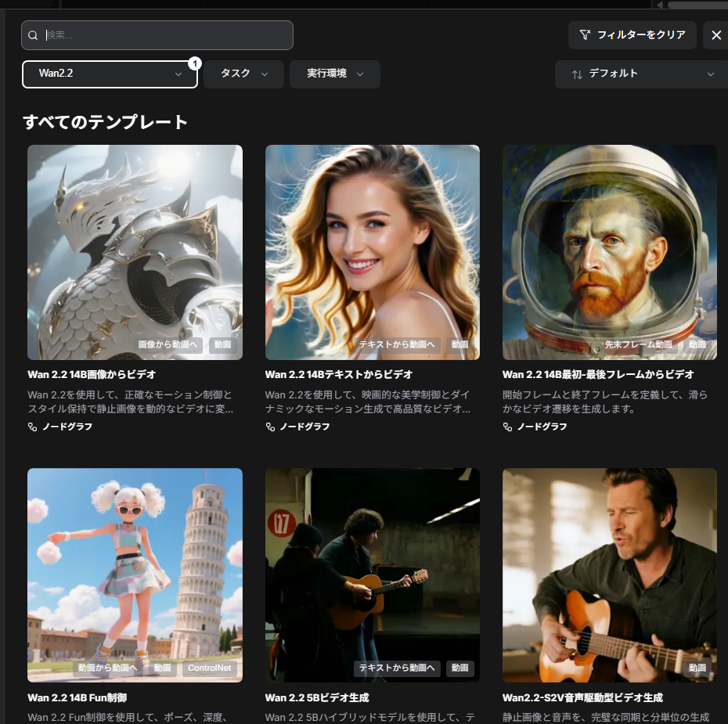728x724 pixels.
Task: Click the 動画から動画へ tag on Pisa card
Action: (x=108, y=668)
